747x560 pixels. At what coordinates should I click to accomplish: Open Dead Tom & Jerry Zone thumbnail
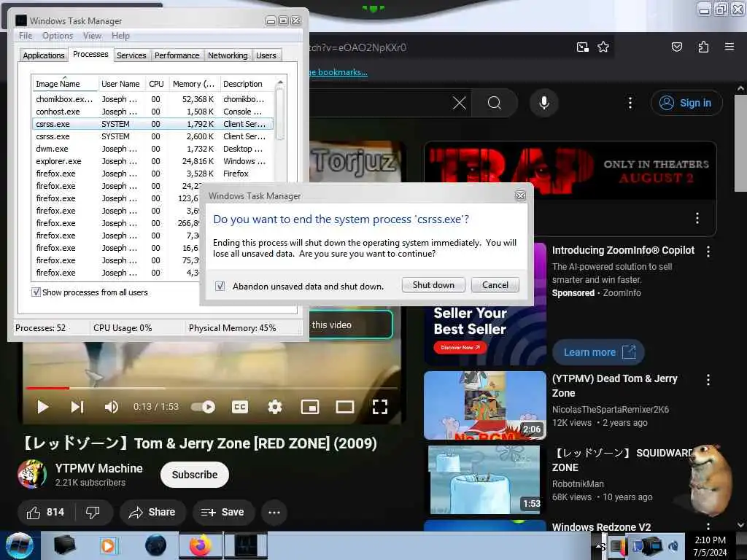click(485, 405)
